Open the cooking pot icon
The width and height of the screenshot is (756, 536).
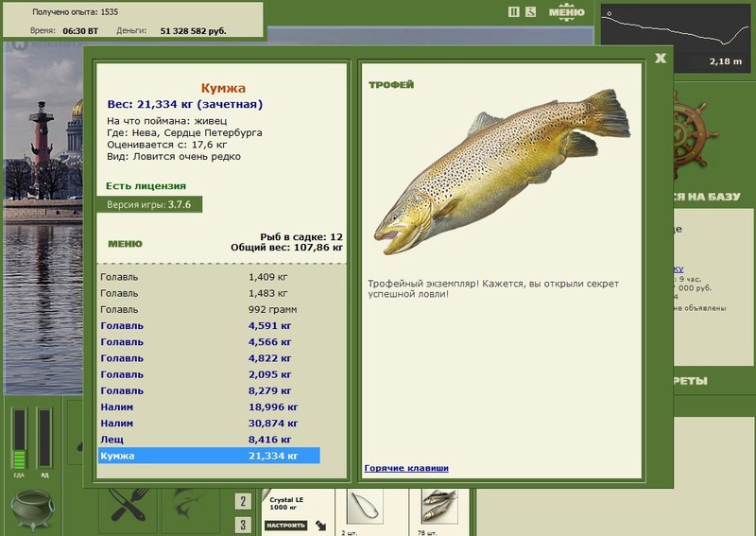pos(32,510)
